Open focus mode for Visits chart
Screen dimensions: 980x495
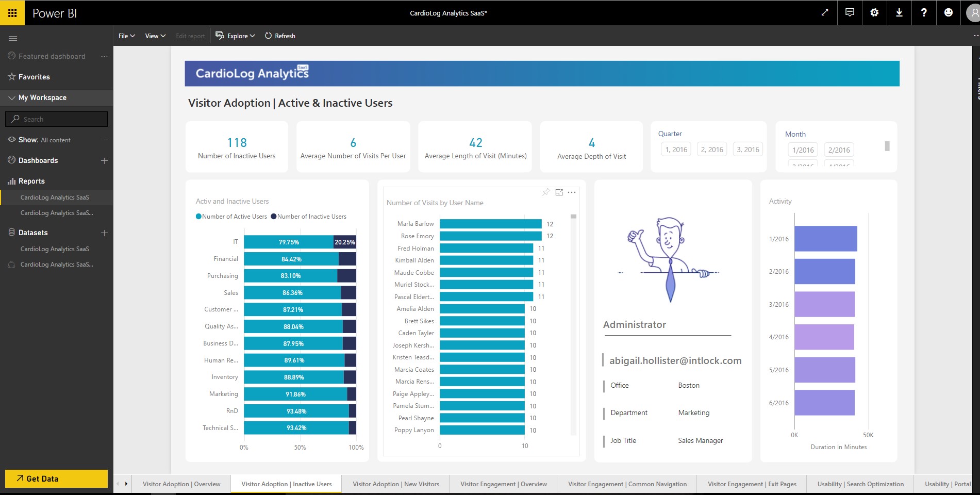[x=559, y=192]
